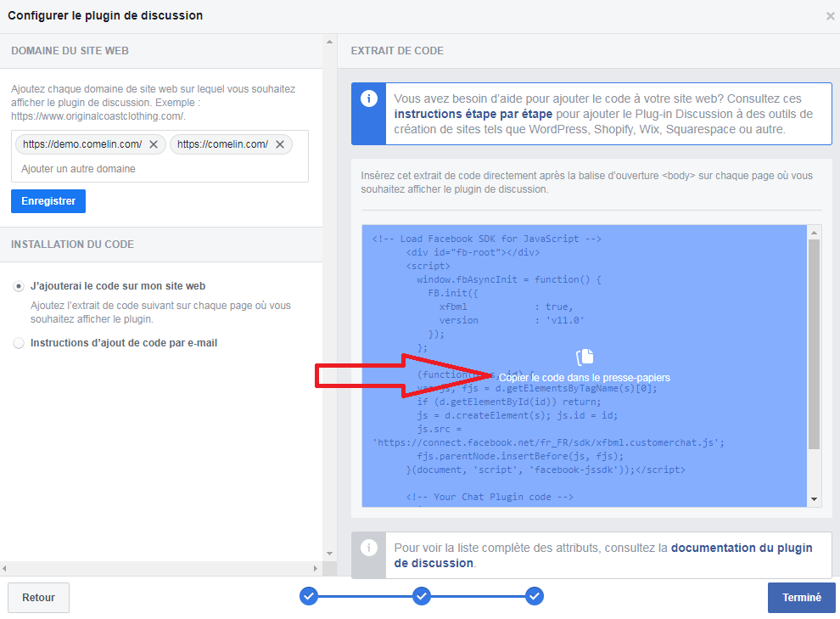This screenshot has width=840, height=619.
Task: Click the connect.facebook.net customerchat.js URL line
Action: tap(548, 442)
